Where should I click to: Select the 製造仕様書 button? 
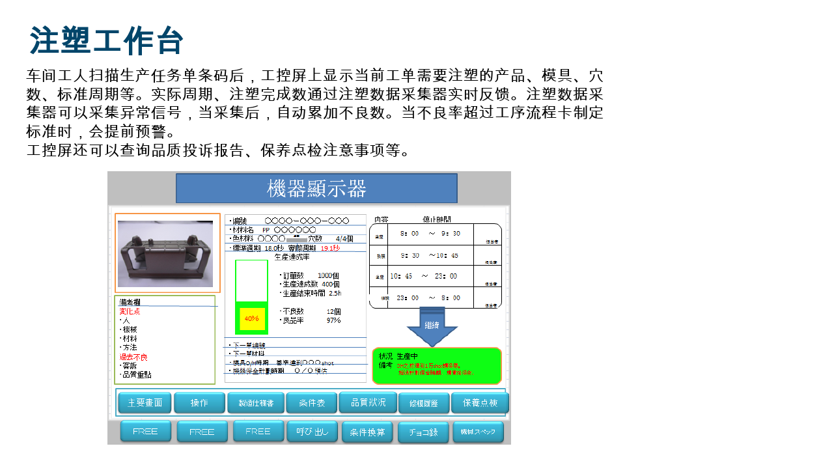[256, 402]
